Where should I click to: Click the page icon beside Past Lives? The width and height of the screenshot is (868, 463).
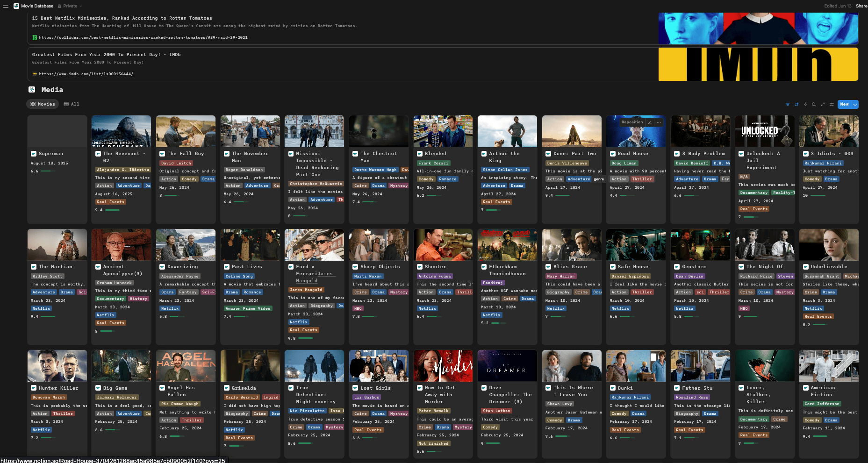point(227,267)
